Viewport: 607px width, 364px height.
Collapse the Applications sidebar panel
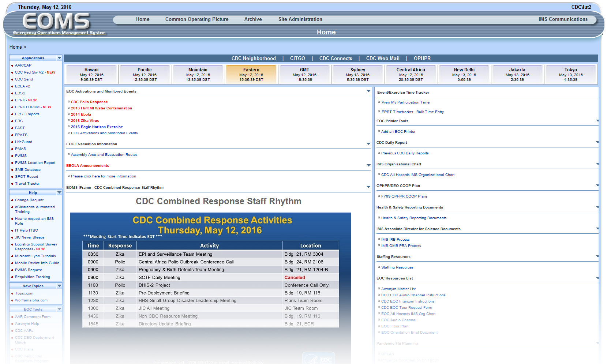coord(59,58)
